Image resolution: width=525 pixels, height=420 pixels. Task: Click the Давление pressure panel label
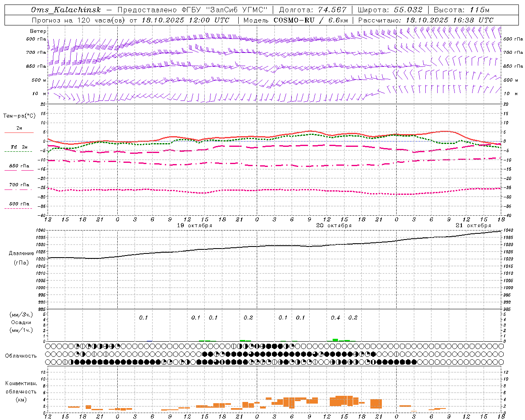click(x=21, y=253)
